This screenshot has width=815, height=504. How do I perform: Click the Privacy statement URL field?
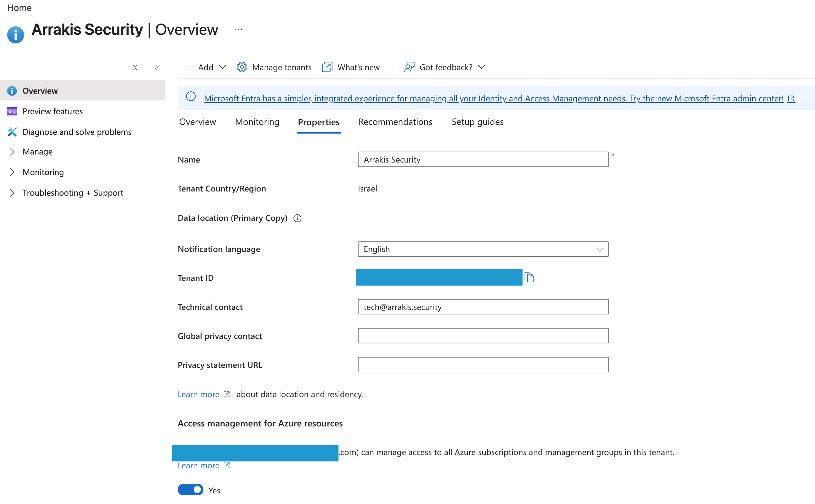483,365
